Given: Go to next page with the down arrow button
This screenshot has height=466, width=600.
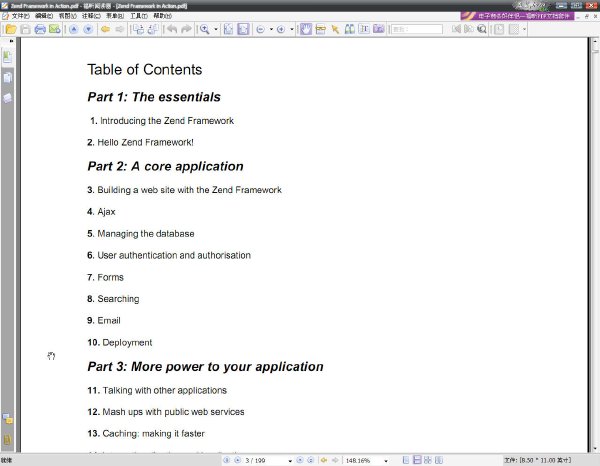Looking at the screenshot, I should point(88,29).
